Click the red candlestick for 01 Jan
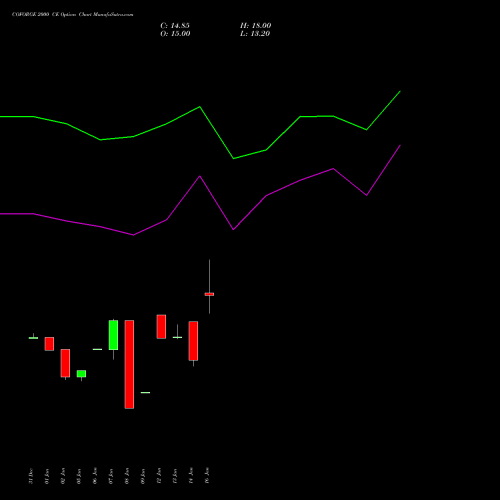Viewport: 500px width, 500px height. pos(49,344)
